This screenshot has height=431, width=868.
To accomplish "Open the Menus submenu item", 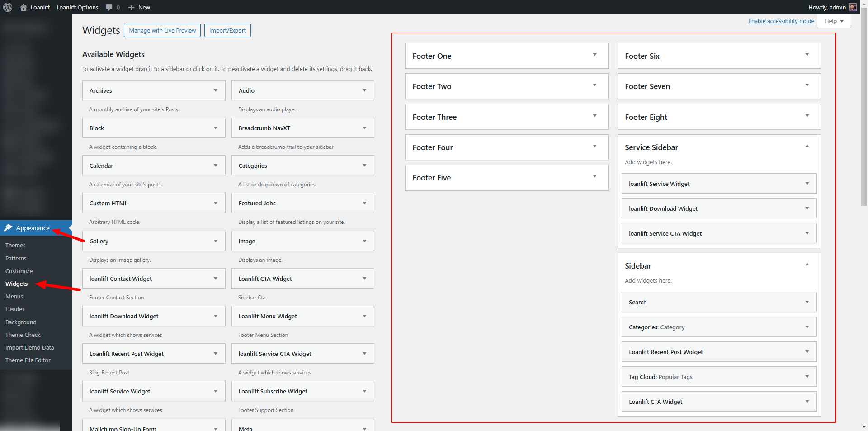I will click(14, 296).
